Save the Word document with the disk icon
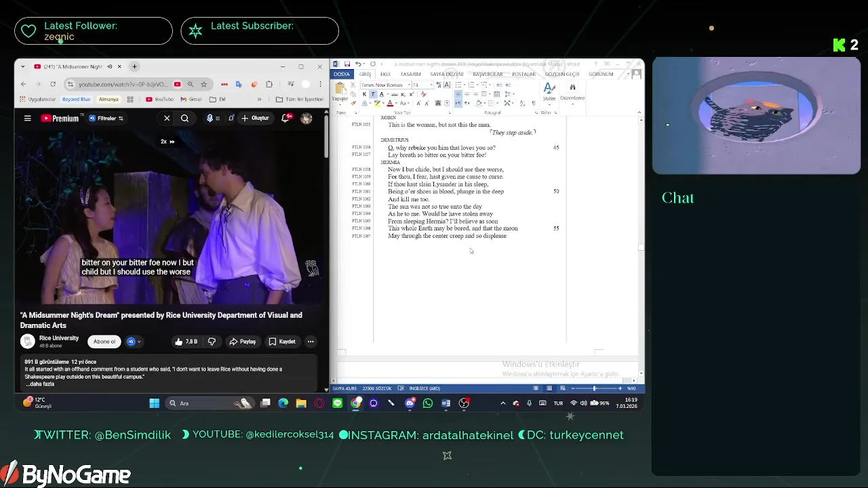Viewport: 868px width, 488px height. pyautogui.click(x=347, y=64)
